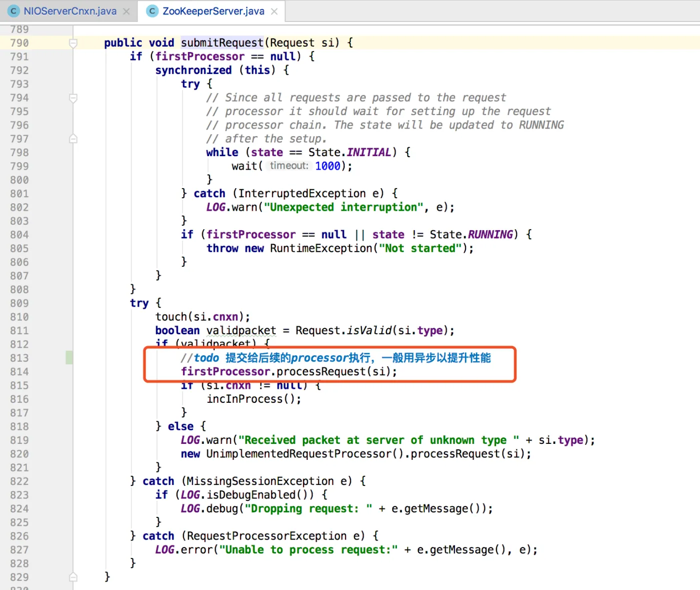Click the incInProcess() call
The height and width of the screenshot is (590, 700).
pos(254,399)
